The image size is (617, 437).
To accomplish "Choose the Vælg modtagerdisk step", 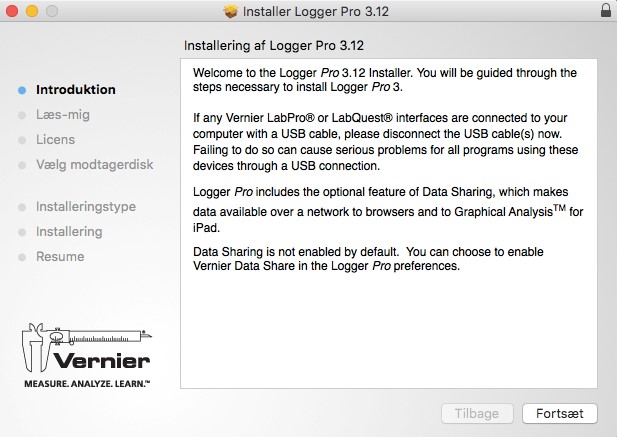I will point(94,164).
